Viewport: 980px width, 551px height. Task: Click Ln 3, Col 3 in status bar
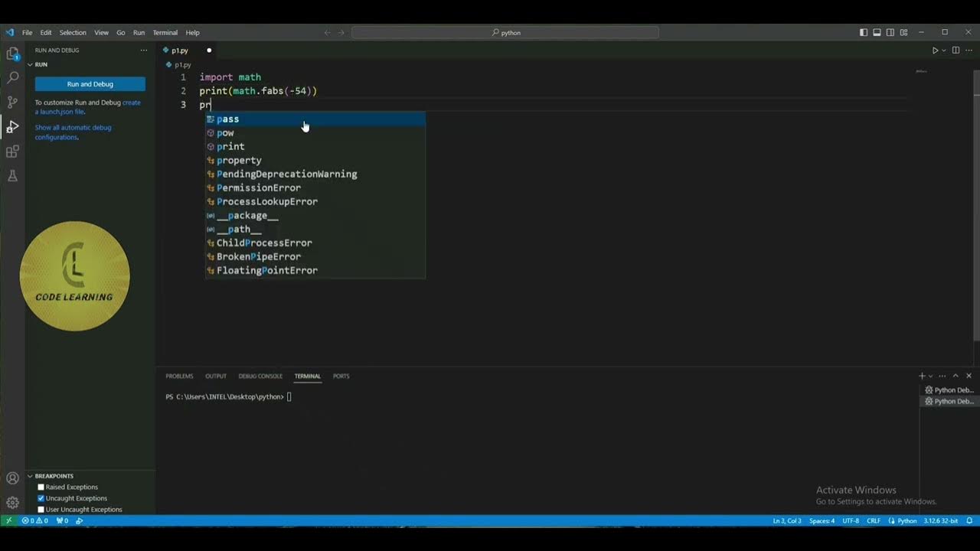(x=787, y=520)
